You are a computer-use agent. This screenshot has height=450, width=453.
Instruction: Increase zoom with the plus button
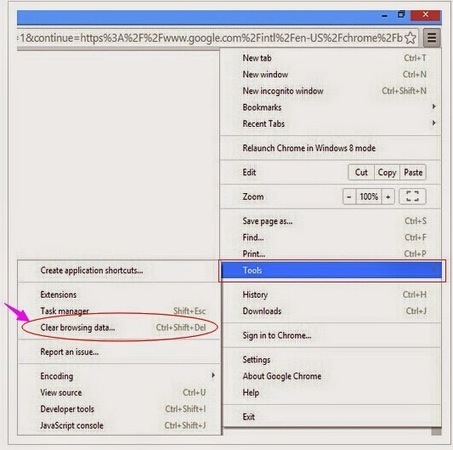(x=388, y=197)
